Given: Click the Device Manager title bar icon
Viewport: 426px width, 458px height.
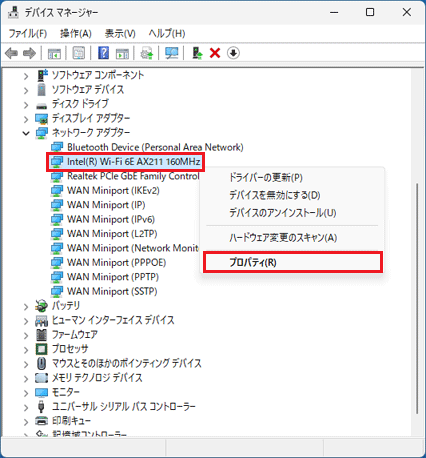Looking at the screenshot, I should point(13,12).
